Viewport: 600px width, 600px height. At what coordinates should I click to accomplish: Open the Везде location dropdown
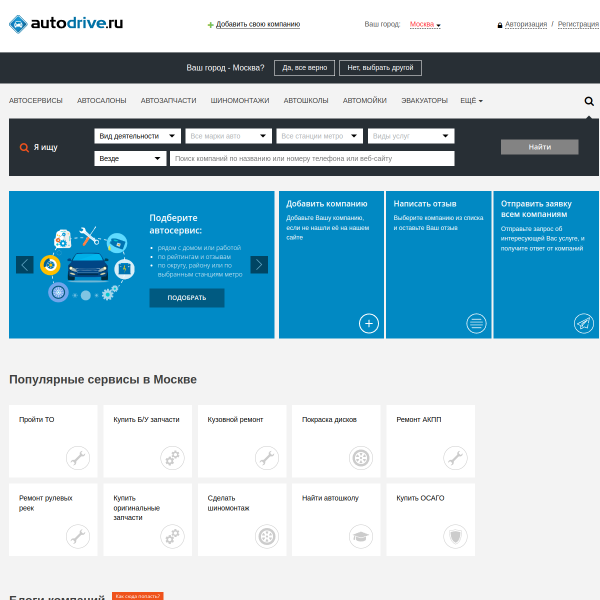click(130, 158)
